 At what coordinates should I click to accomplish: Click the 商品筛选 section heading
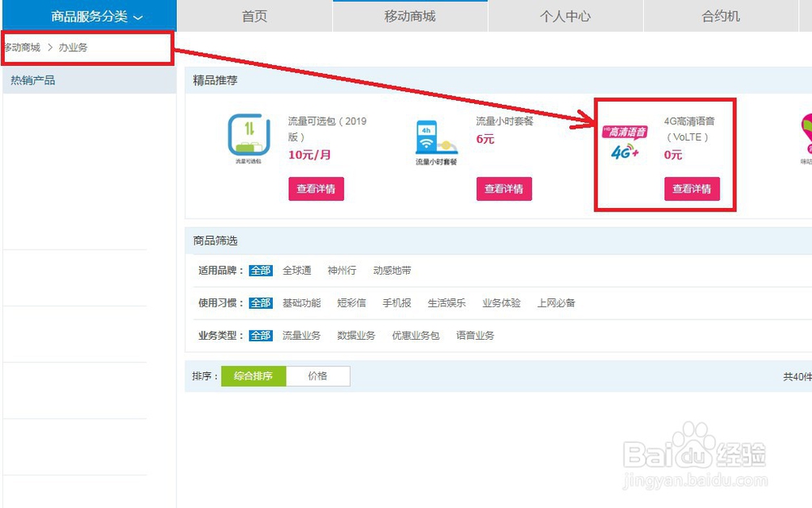[x=215, y=241]
